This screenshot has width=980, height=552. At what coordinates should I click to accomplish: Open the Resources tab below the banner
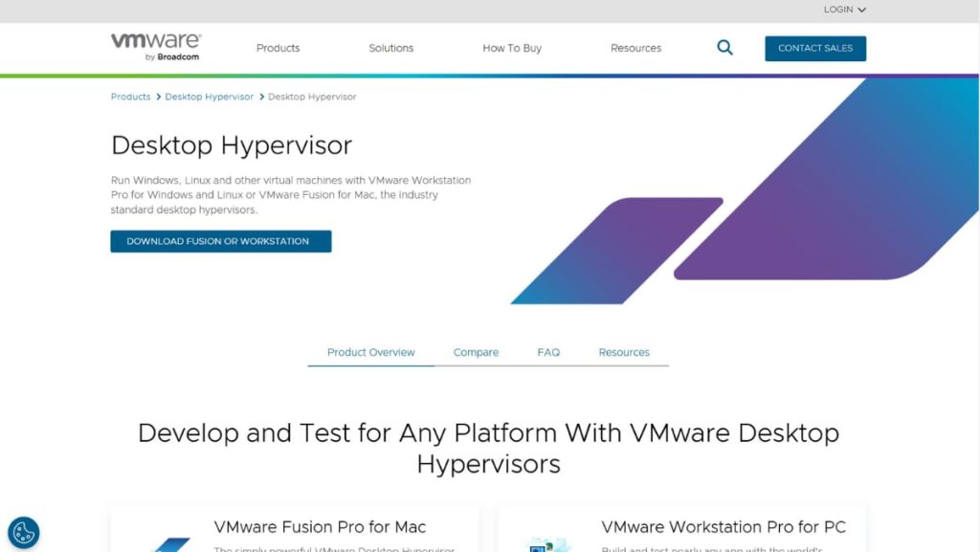624,352
